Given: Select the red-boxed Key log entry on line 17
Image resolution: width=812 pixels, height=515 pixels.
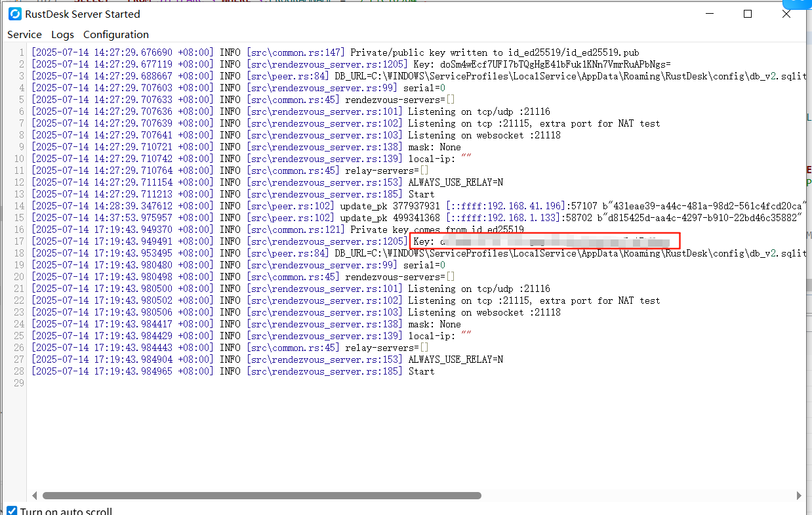Looking at the screenshot, I should click(x=544, y=241).
